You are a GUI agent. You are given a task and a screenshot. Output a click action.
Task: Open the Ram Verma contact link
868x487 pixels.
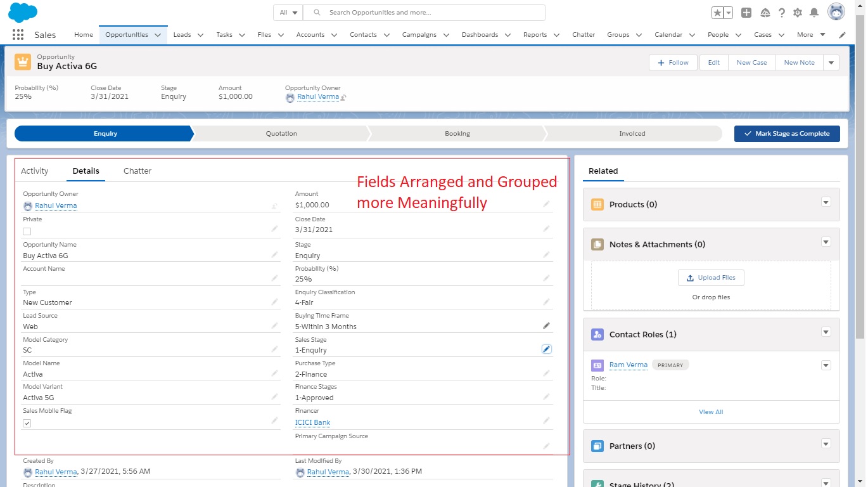coord(629,365)
